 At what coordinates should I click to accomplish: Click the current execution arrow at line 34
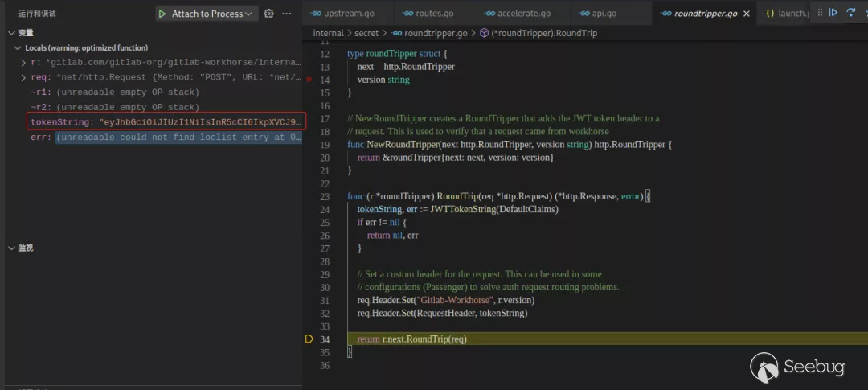point(309,339)
